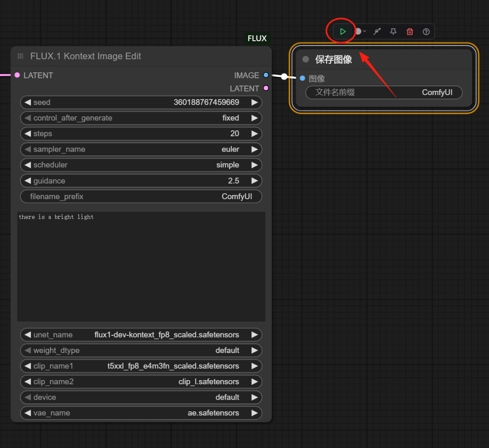Open vae_name ae.safetensors dropdown

point(141,413)
